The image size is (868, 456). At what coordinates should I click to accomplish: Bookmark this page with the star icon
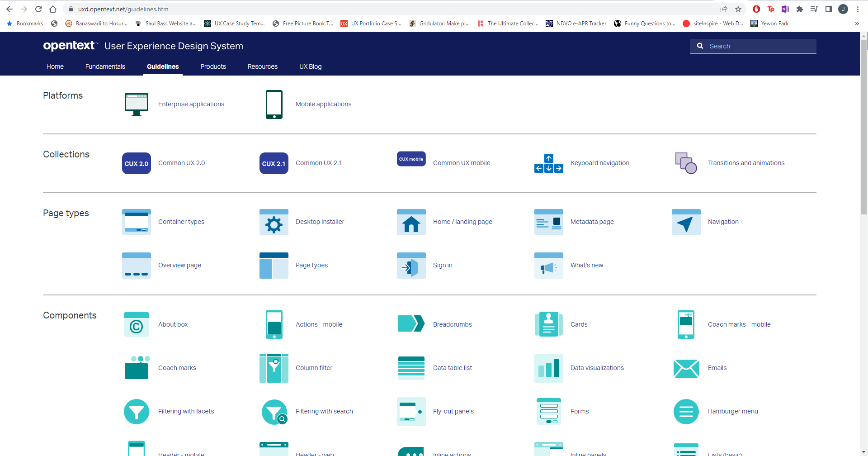pyautogui.click(x=738, y=9)
